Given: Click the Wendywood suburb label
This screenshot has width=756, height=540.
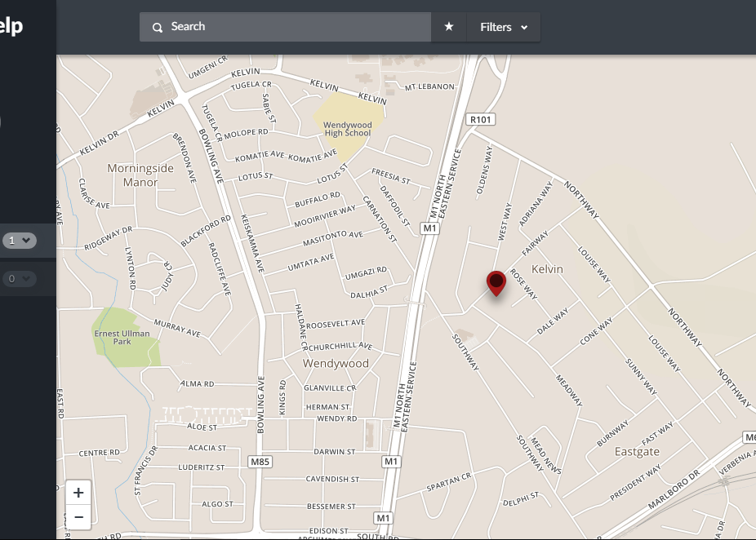Looking at the screenshot, I should pos(336,364).
